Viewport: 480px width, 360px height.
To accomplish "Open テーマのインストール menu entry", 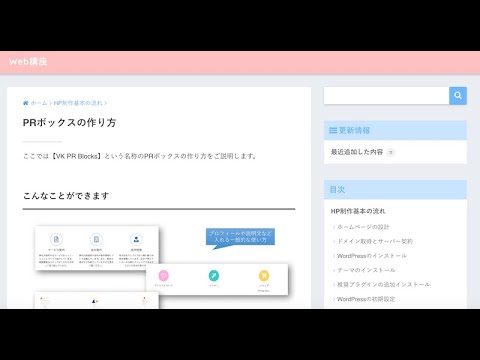I will (x=366, y=270).
